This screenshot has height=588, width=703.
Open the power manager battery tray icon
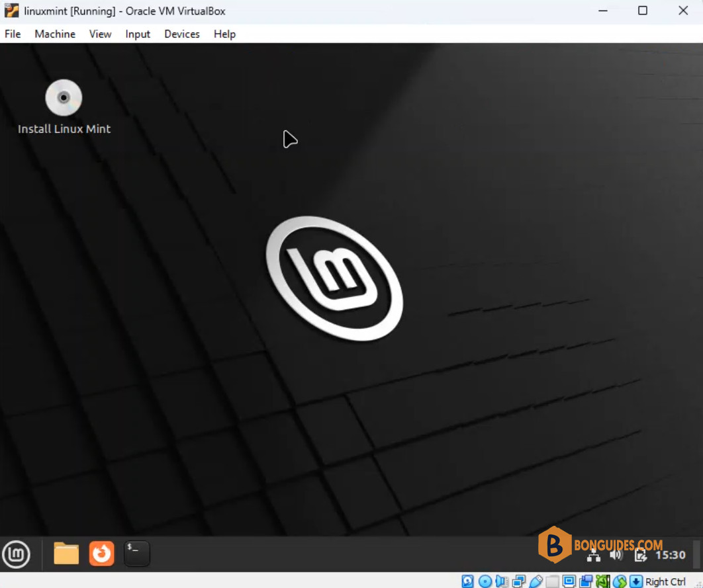[640, 556]
